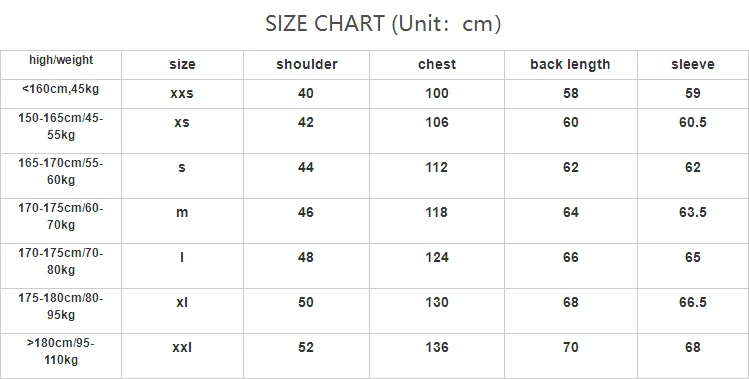Viewport: 749px width, 379px height.
Task: Click the sleeve column header
Action: (693, 65)
